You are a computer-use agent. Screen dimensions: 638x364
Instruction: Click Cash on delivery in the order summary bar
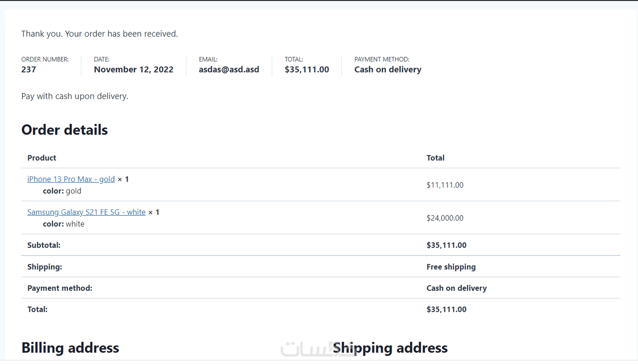click(x=388, y=70)
